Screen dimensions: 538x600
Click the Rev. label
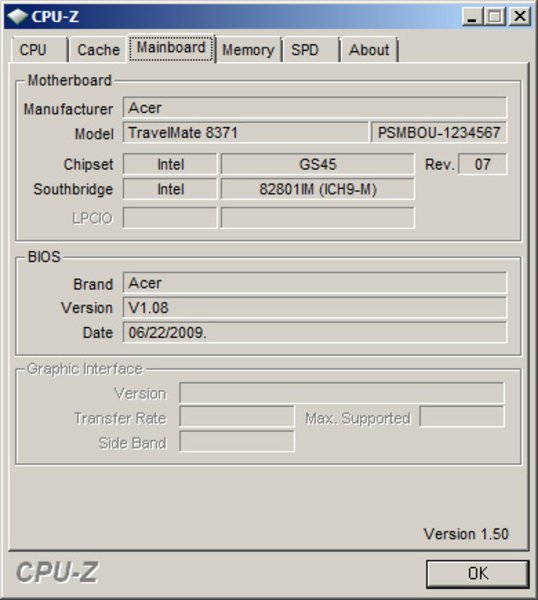pyautogui.click(x=440, y=165)
